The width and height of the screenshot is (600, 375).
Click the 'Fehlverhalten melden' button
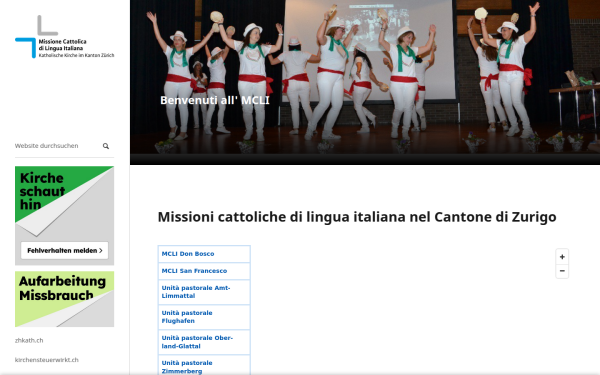(x=64, y=250)
